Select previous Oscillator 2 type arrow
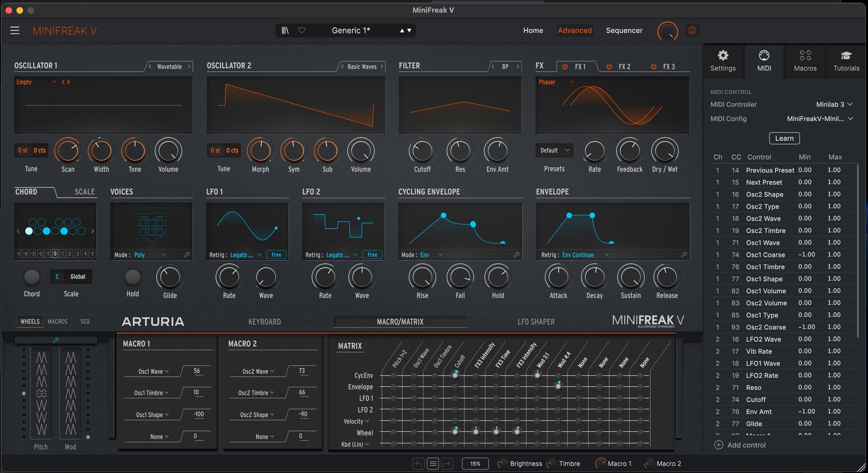868x473 pixels. pos(342,66)
